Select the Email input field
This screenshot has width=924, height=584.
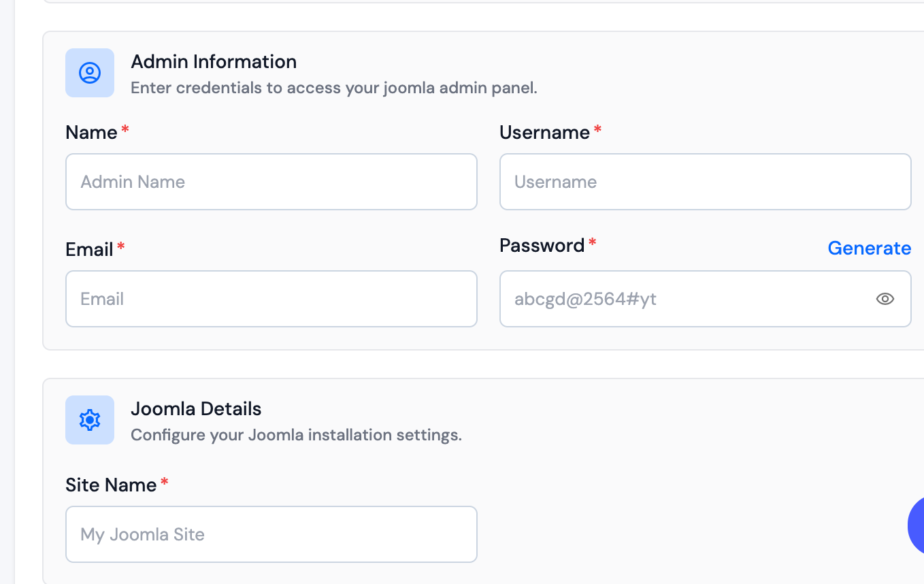click(271, 299)
